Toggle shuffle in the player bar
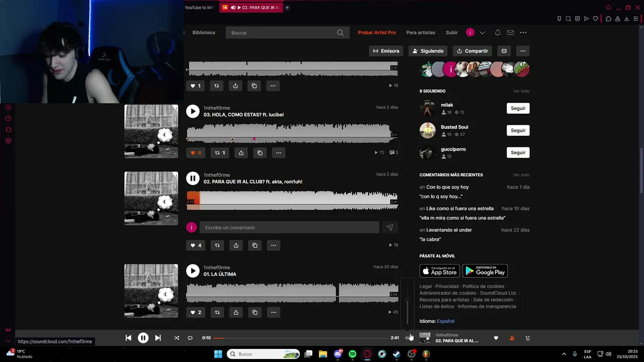The width and height of the screenshot is (644, 362). pos(177,338)
